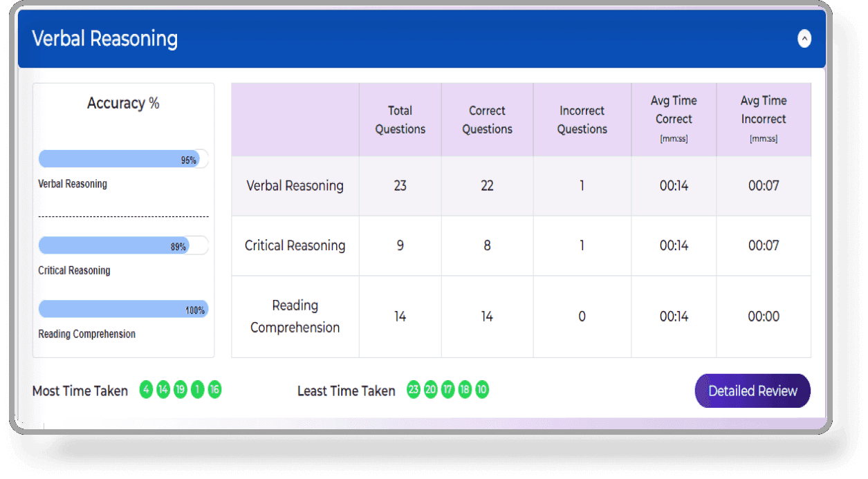Select the Critical Reasoning row label in table
Screen dimensions: 868x479
coord(295,245)
